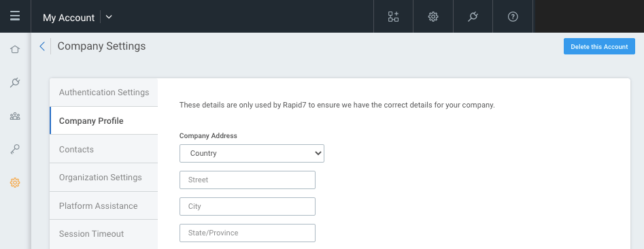644x249 pixels.
Task: Click the top bar plug icon
Action: (x=473, y=16)
